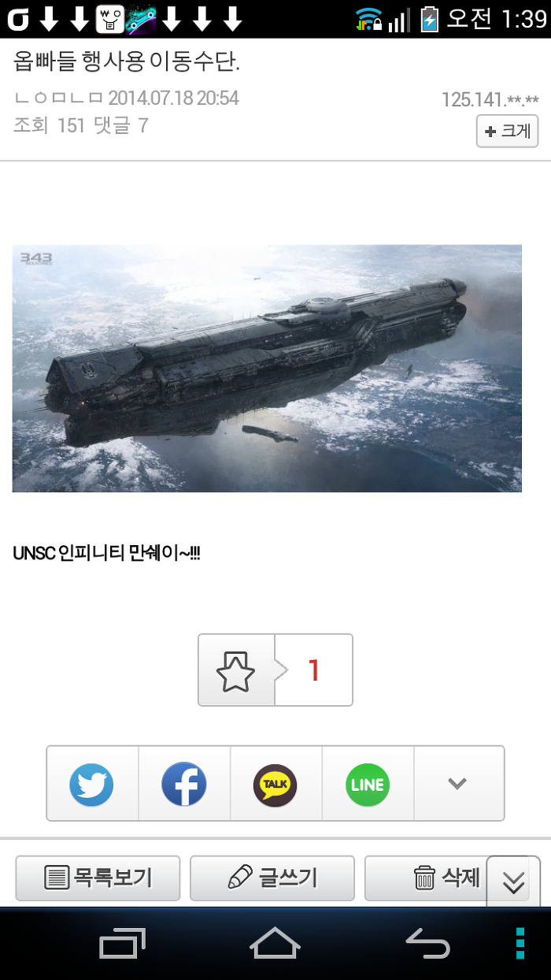Open the three-dot overflow menu
This screenshot has width=551, height=980.
pos(520,943)
